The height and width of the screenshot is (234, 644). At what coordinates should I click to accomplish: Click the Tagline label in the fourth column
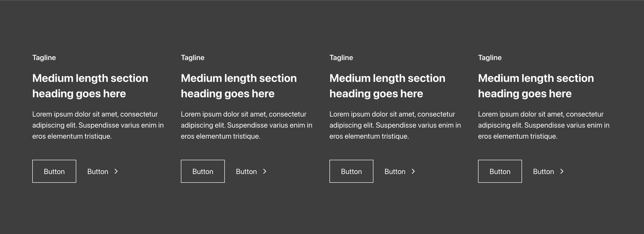490,57
